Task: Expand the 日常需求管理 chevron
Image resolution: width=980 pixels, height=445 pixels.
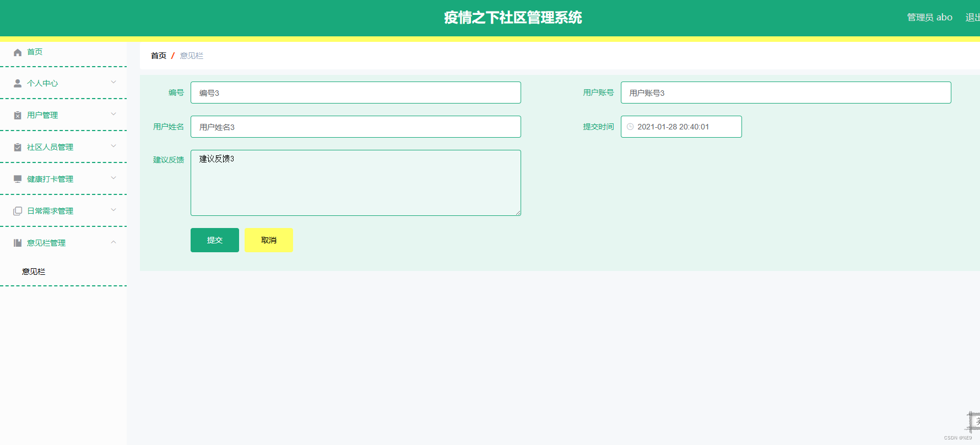Action: [x=113, y=210]
